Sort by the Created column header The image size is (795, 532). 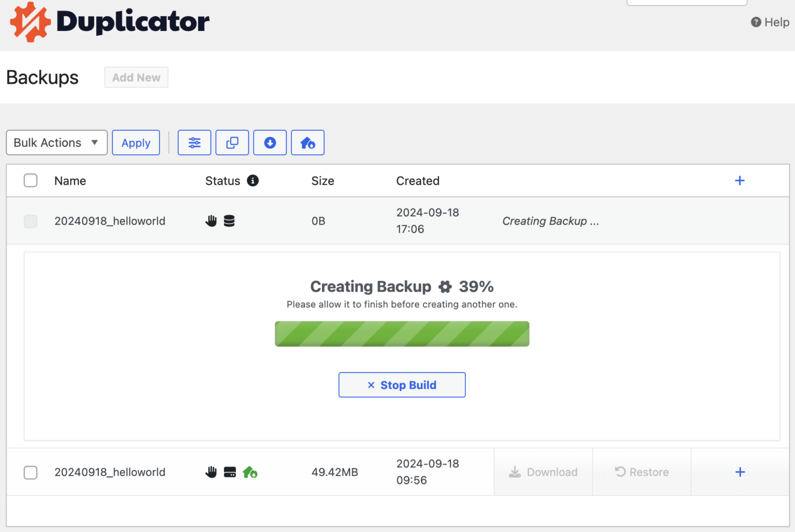(x=418, y=181)
